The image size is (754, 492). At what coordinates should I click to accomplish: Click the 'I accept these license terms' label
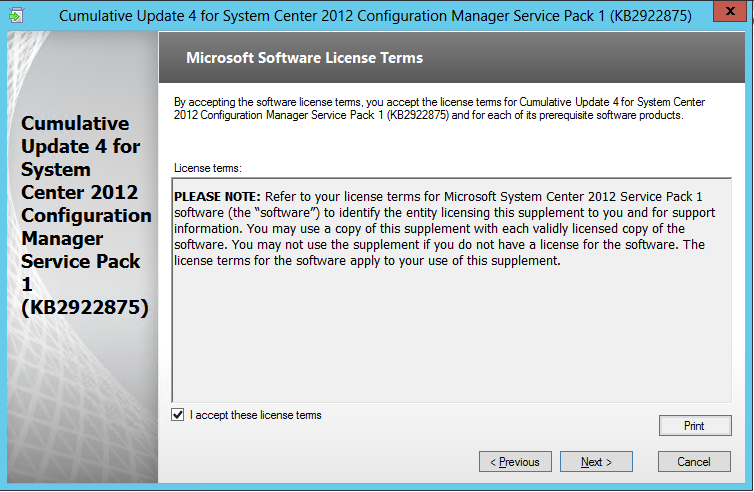click(256, 415)
